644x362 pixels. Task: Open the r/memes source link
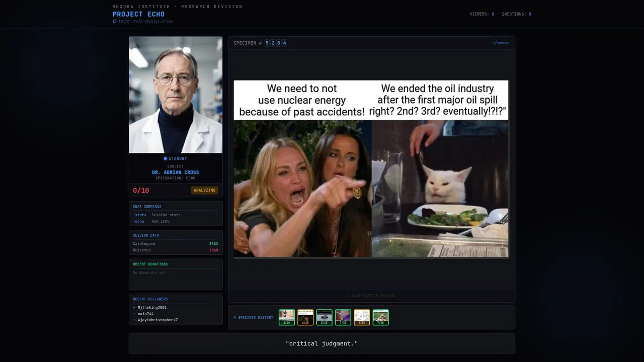click(x=501, y=43)
